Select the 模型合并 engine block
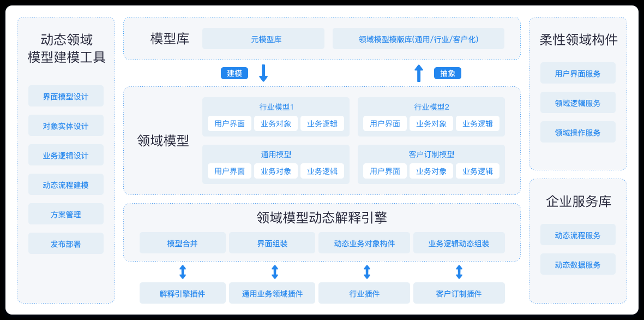This screenshot has width=644, height=320. point(183,243)
